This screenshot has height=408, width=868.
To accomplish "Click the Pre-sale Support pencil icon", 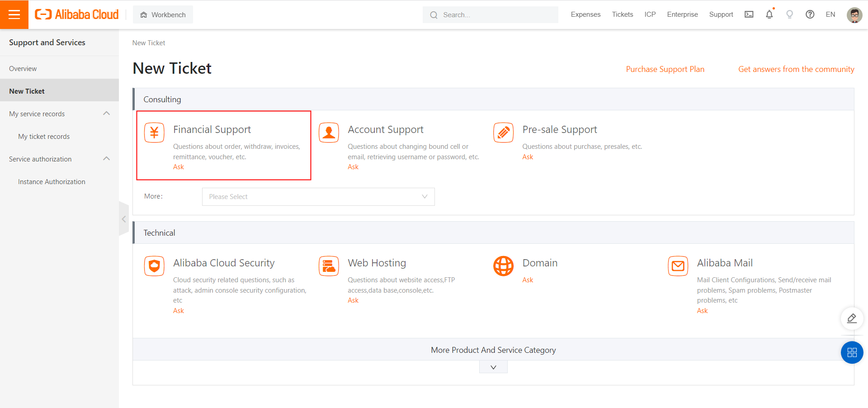I will click(504, 133).
